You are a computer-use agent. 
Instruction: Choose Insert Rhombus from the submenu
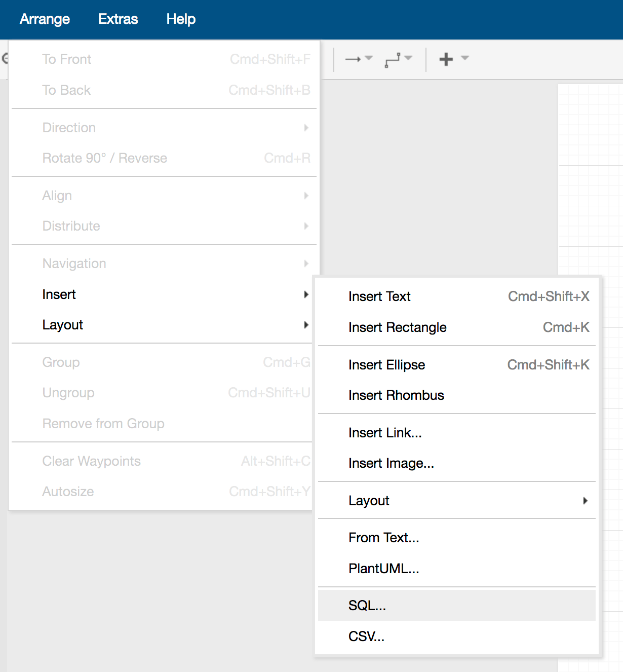(x=396, y=395)
